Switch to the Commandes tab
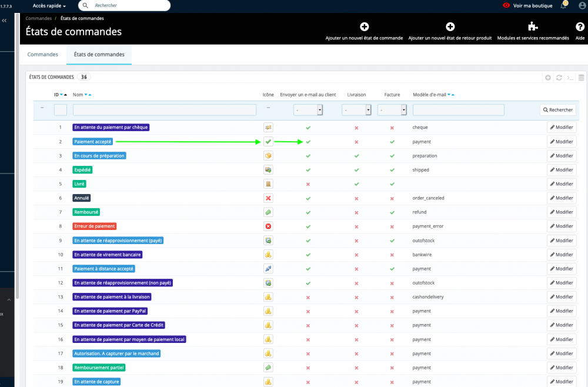Screen dimensions: 588x387 tap(43, 54)
